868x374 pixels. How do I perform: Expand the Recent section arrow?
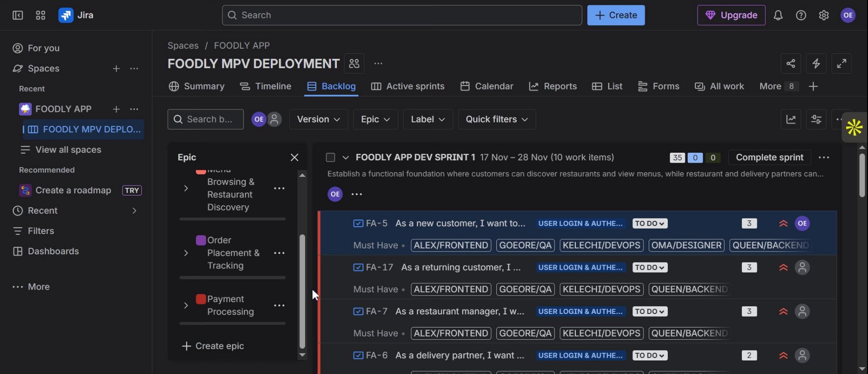coord(134,210)
